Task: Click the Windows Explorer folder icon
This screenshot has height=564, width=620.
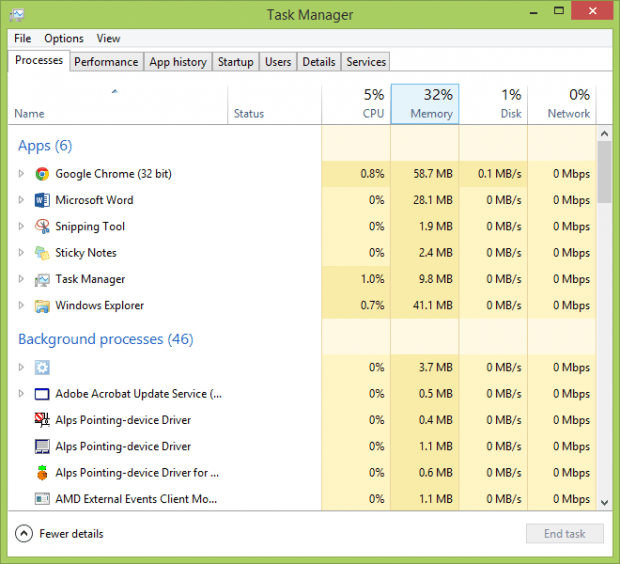Action: 42,306
